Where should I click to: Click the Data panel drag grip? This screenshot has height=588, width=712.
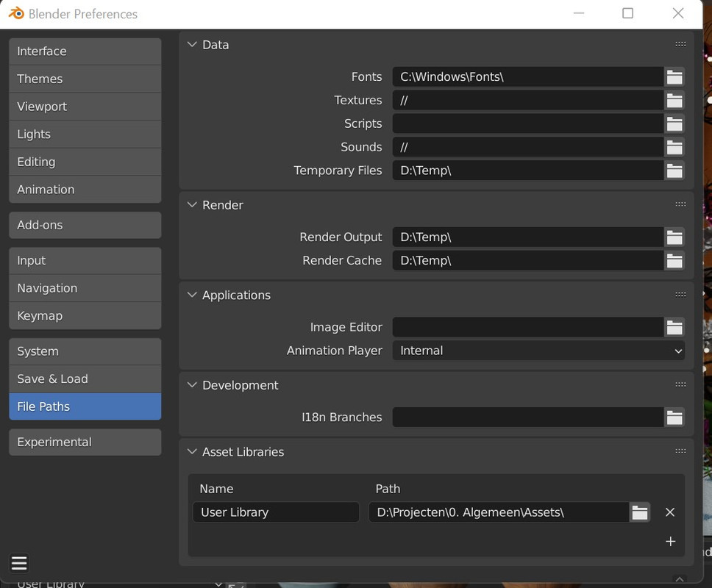(x=680, y=44)
